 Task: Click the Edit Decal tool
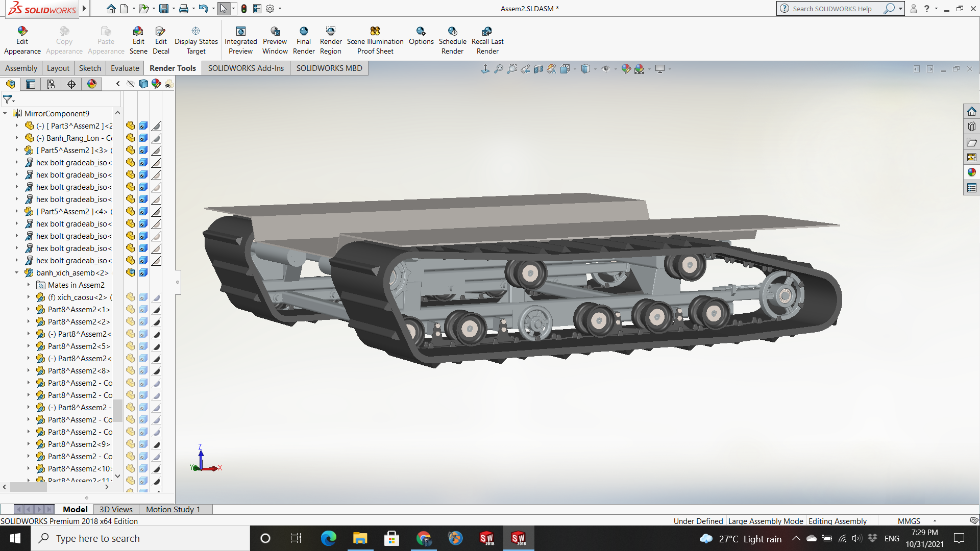pos(161,40)
